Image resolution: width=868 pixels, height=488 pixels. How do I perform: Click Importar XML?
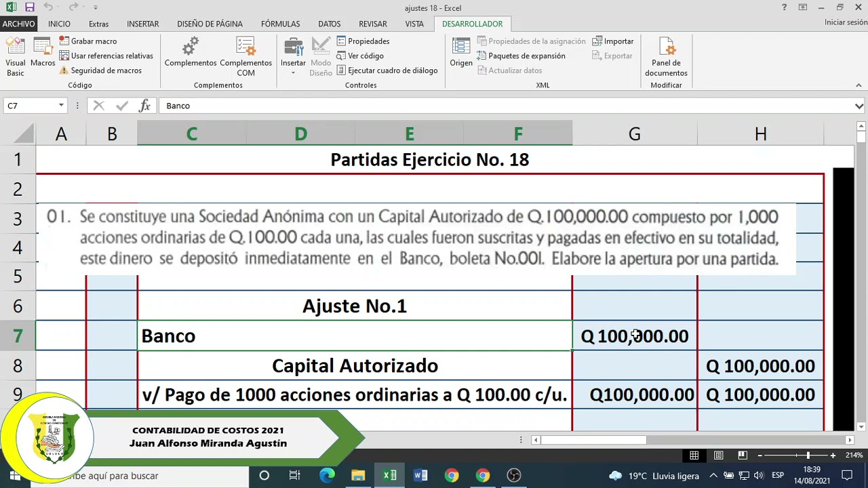[x=613, y=41]
